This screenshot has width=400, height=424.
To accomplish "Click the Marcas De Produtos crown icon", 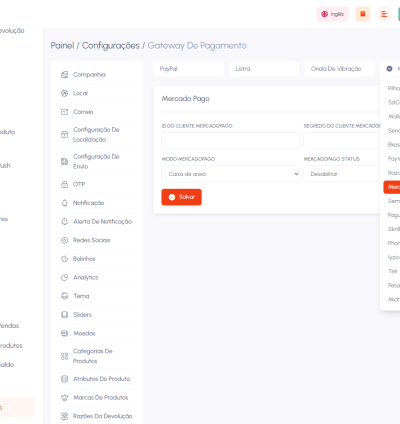I will tap(65, 398).
